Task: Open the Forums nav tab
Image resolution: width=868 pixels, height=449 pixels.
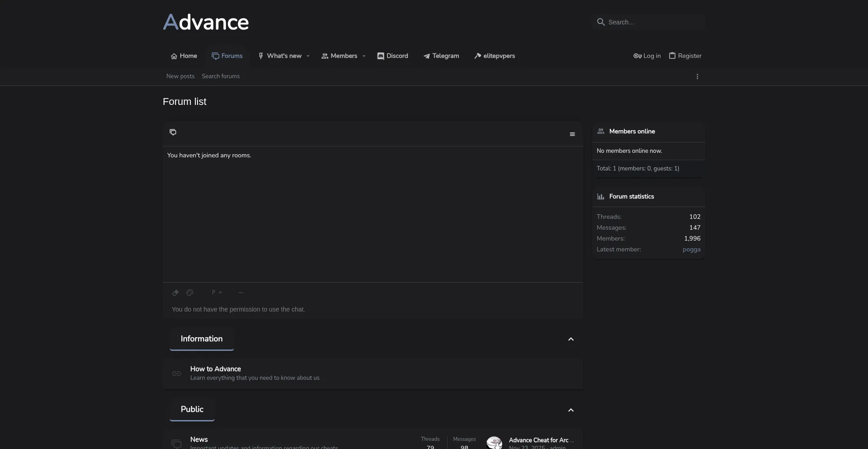Action: (227, 56)
